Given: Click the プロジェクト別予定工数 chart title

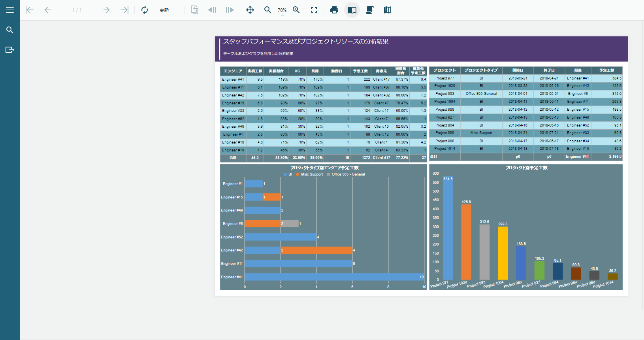Looking at the screenshot, I should (x=527, y=168).
